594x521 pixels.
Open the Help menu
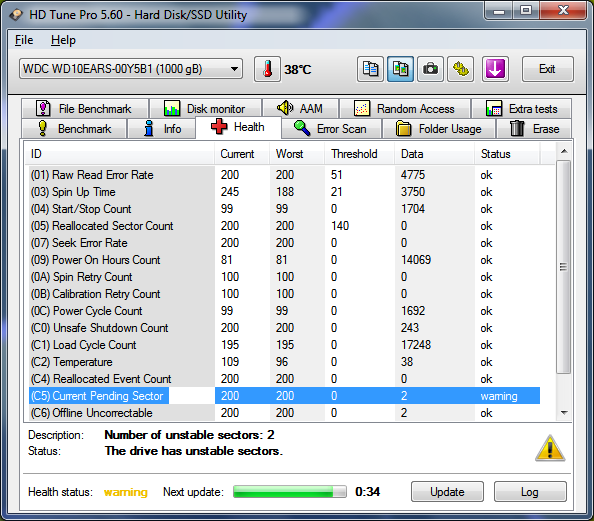(63, 40)
